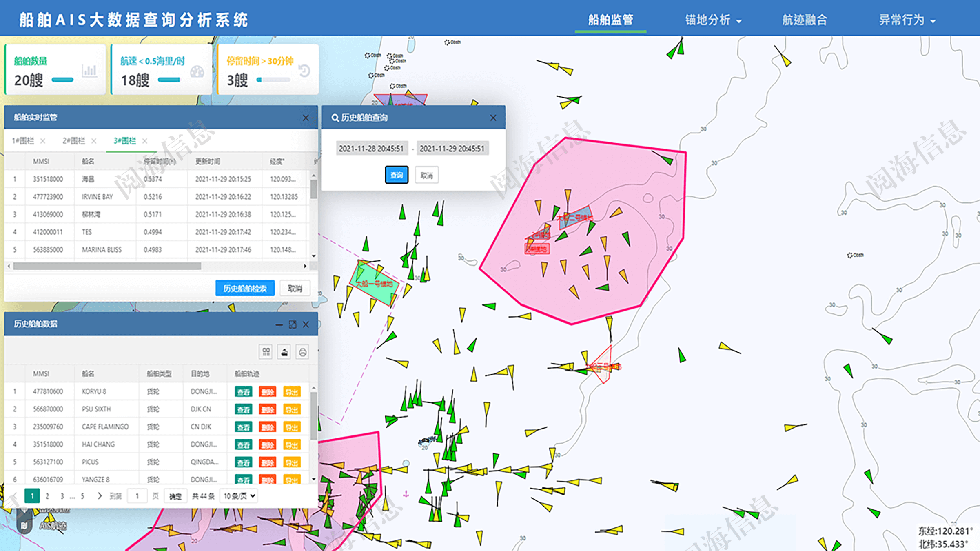Click the AIS track layer icon on map
Screen dimensions: 980x551
[x=24, y=525]
